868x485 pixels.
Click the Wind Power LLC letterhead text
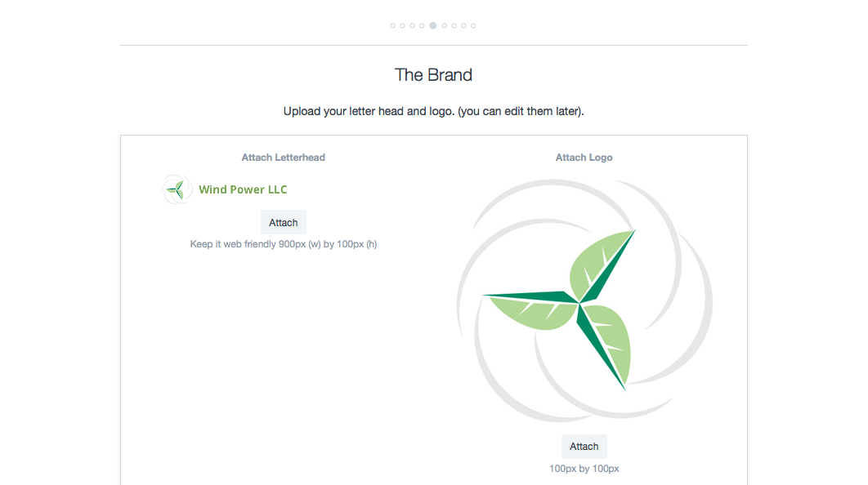pos(243,189)
